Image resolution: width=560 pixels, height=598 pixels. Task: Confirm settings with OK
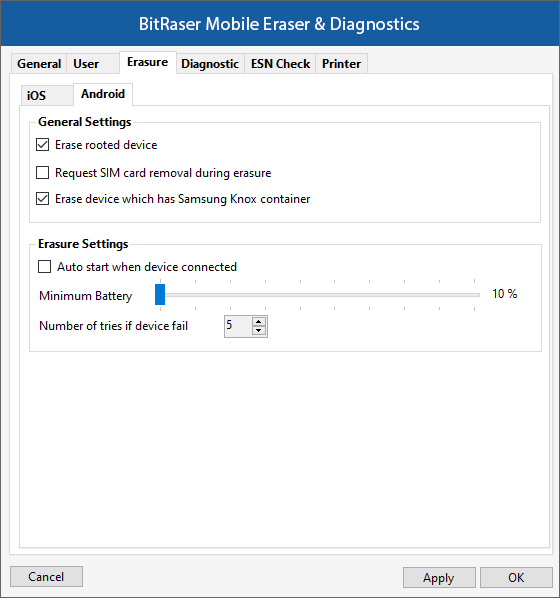coord(516,578)
